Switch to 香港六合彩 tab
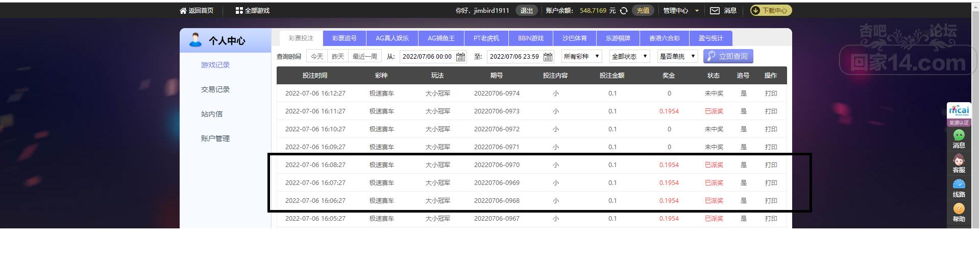This screenshot has height=280, width=980. coord(665,38)
